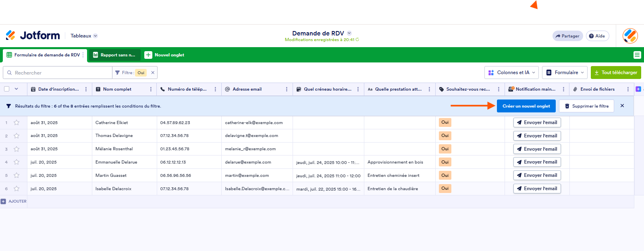
Task: Select cell Approvisionnement en bois
Action: point(400,162)
